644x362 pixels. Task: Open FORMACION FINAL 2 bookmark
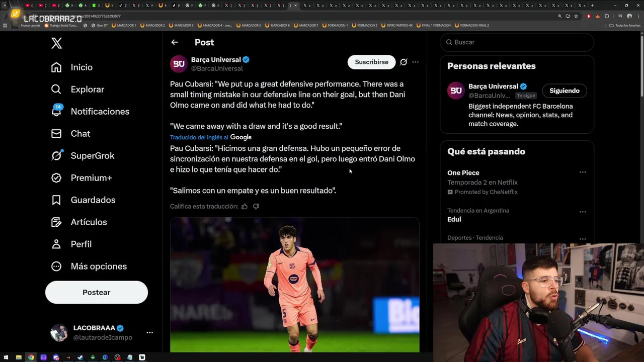[471, 25]
